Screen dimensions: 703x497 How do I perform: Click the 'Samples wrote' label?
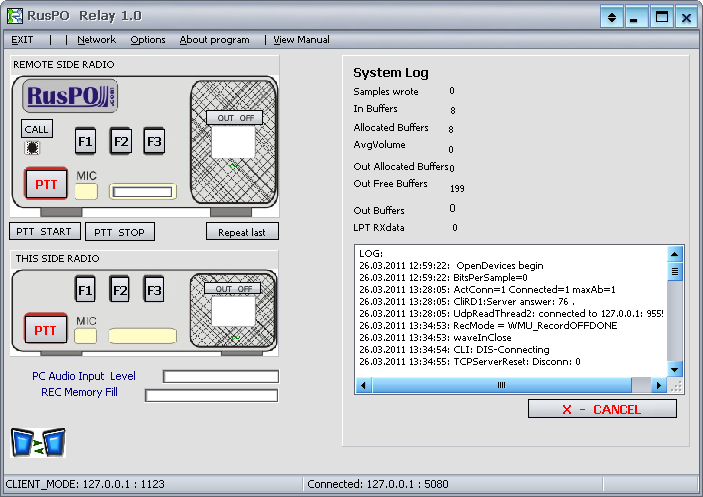pyautogui.click(x=386, y=91)
